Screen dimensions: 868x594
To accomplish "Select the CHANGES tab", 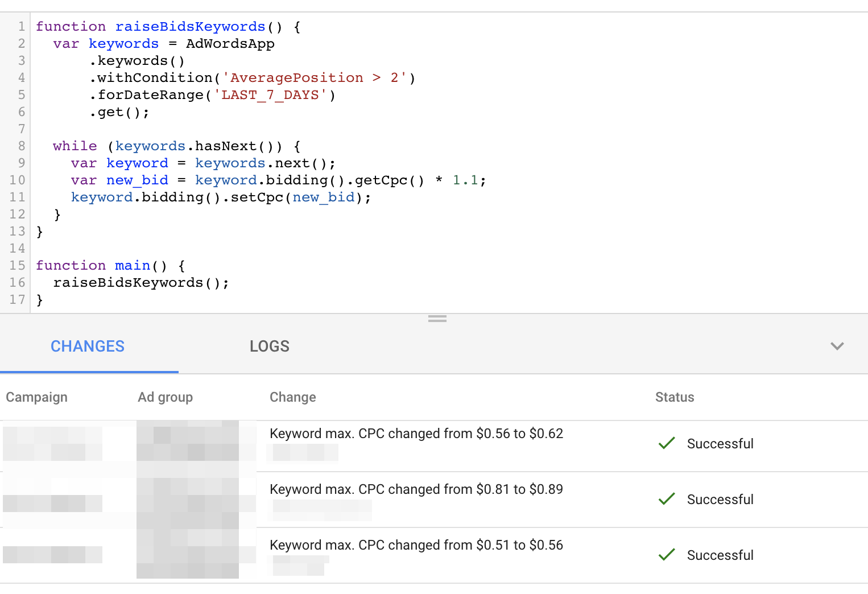I will click(88, 346).
